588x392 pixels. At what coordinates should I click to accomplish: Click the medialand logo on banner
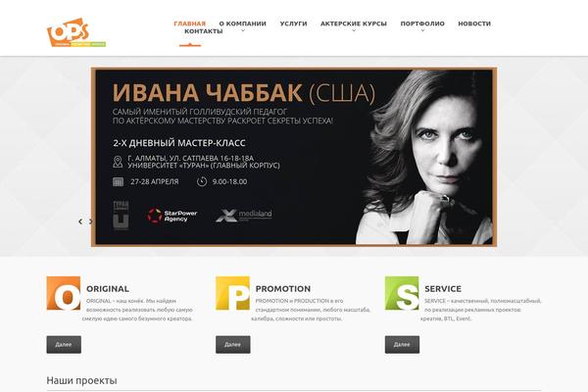point(244,216)
